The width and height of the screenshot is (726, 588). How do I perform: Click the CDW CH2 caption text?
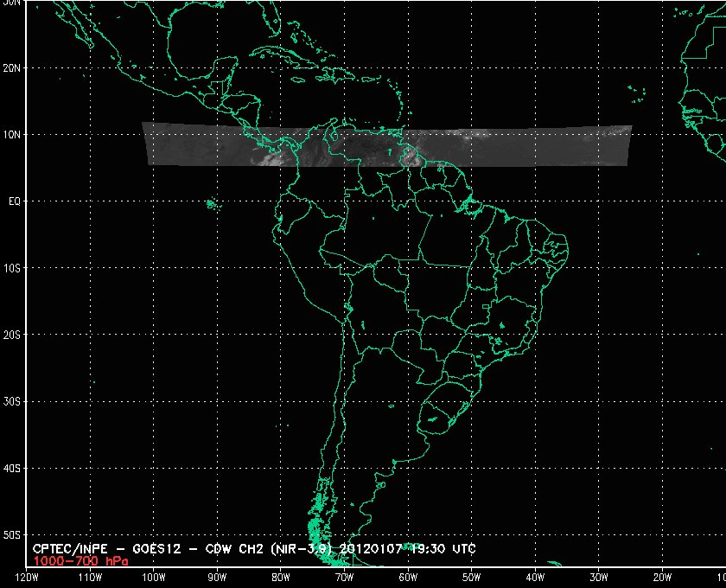point(235,549)
